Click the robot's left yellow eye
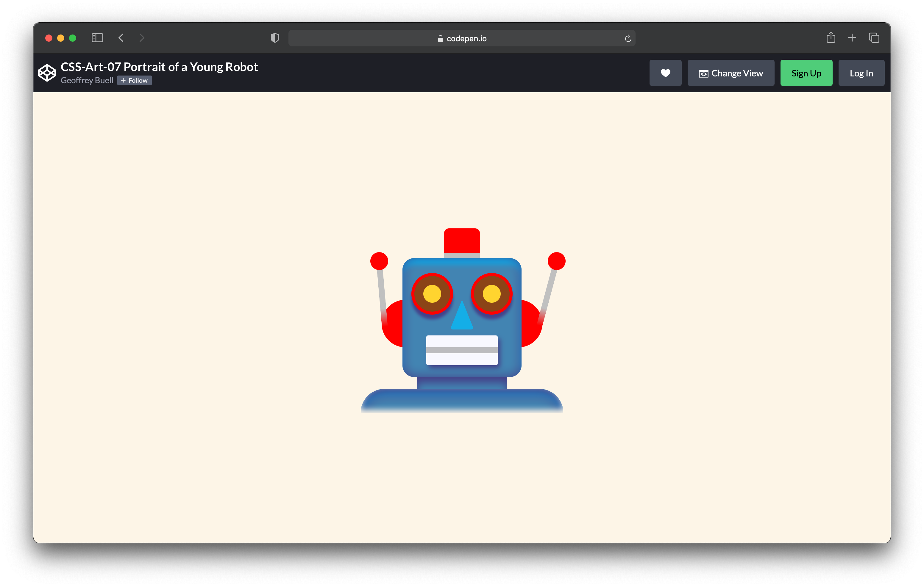Viewport: 924px width, 587px height. [432, 294]
